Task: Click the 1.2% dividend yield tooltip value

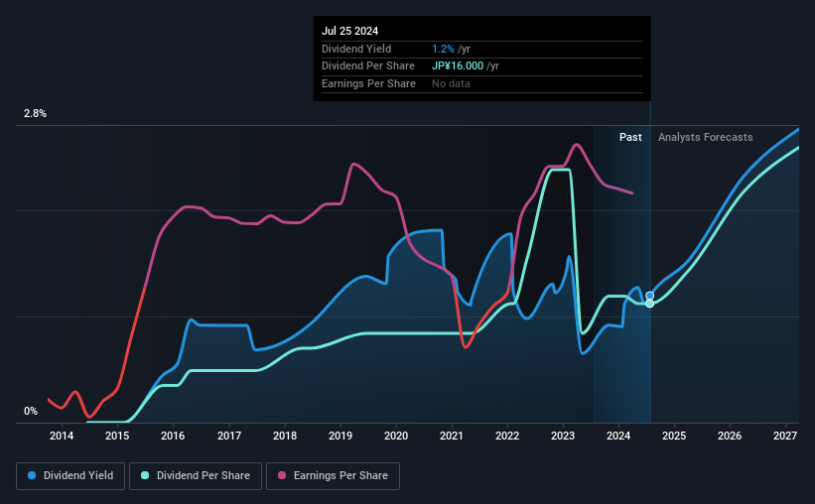Action: click(443, 49)
